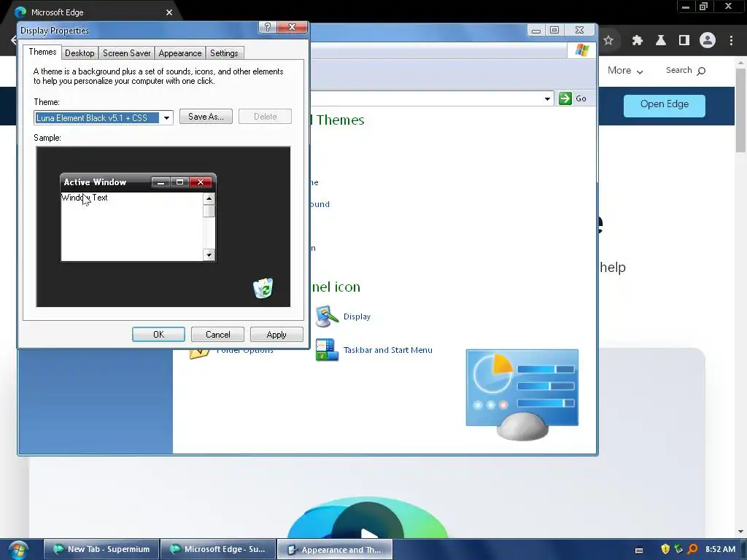Expand the More menu on webpage

(x=625, y=71)
